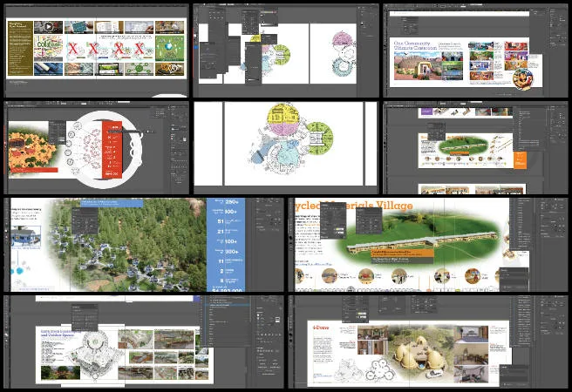Select the green network-diagram image in bottom row

click(139, 69)
